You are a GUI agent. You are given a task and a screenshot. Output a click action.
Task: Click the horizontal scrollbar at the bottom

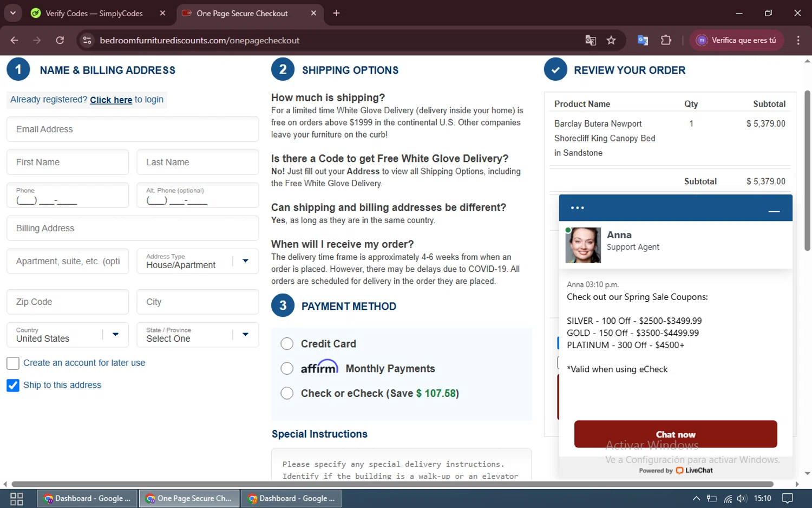[x=392, y=484]
